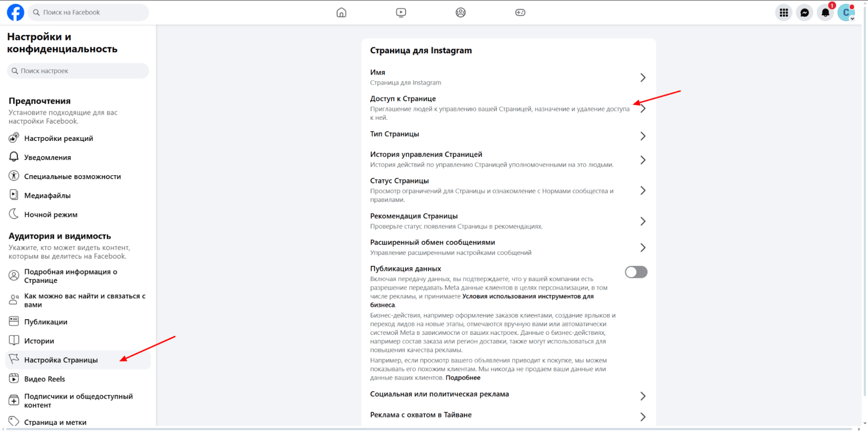Click the profile avatar in the top right

pos(845,12)
